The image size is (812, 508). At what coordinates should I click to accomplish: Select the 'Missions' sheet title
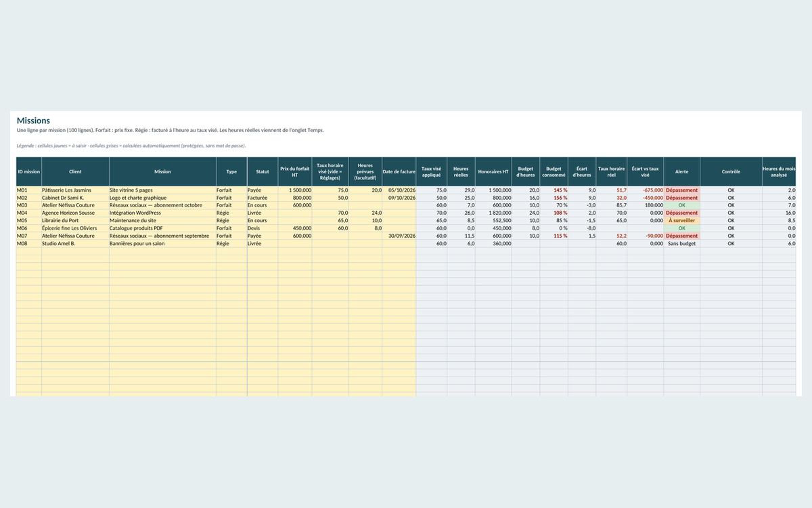pyautogui.click(x=33, y=121)
